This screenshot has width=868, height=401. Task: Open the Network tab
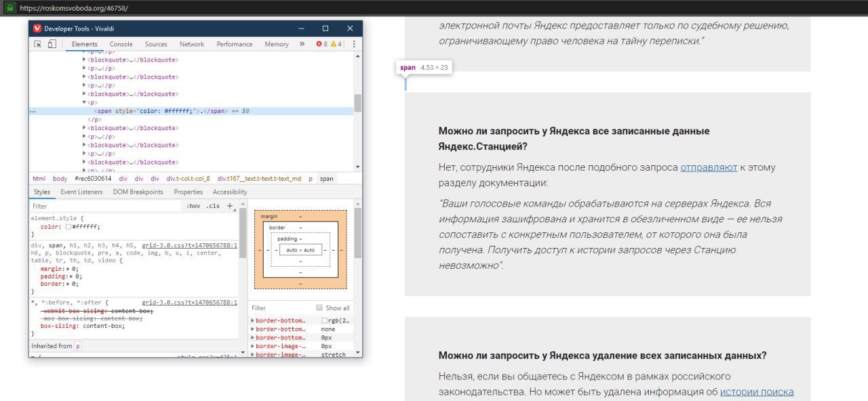click(x=192, y=44)
